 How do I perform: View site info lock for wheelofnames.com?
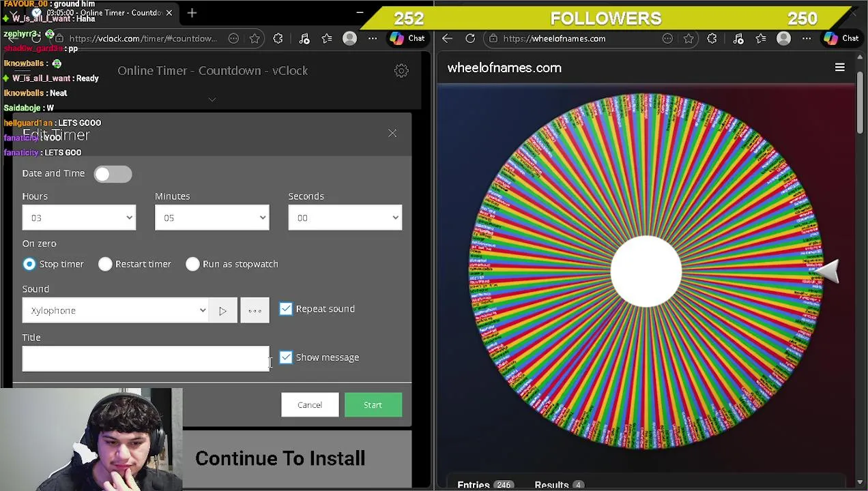pyautogui.click(x=493, y=38)
